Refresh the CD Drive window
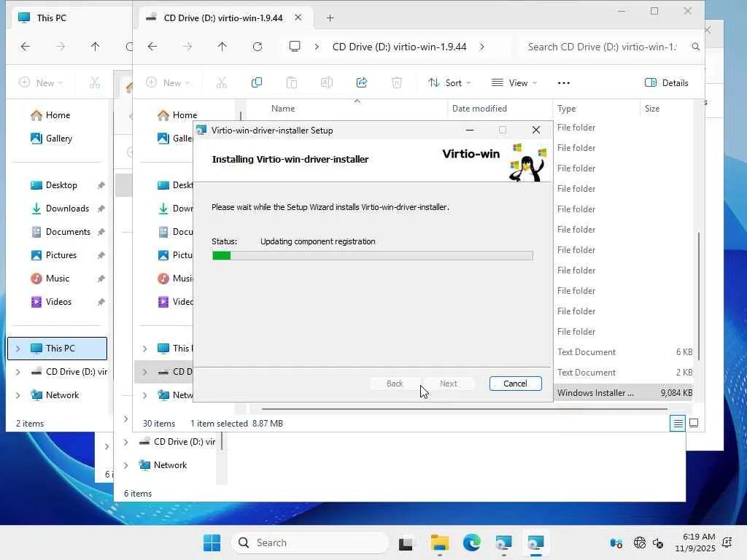Image resolution: width=747 pixels, height=560 pixels. coord(258,46)
